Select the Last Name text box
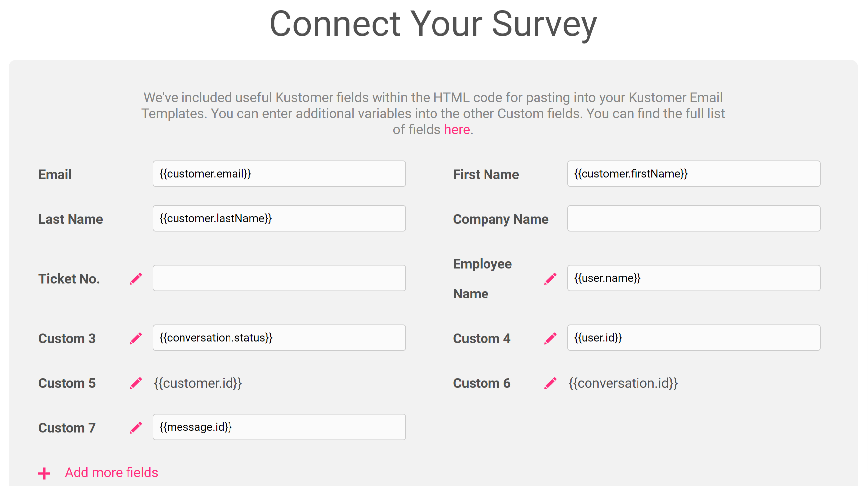Viewport: 868px width, 486px height. tap(279, 218)
